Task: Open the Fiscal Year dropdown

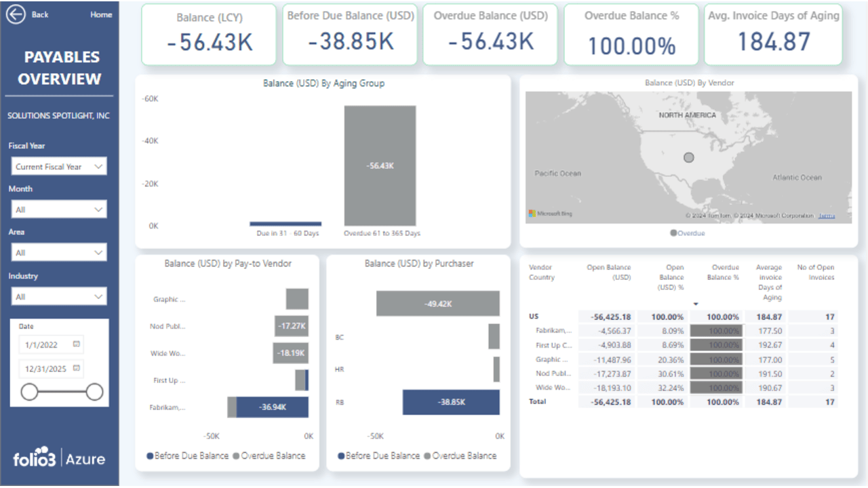Action: click(x=59, y=166)
